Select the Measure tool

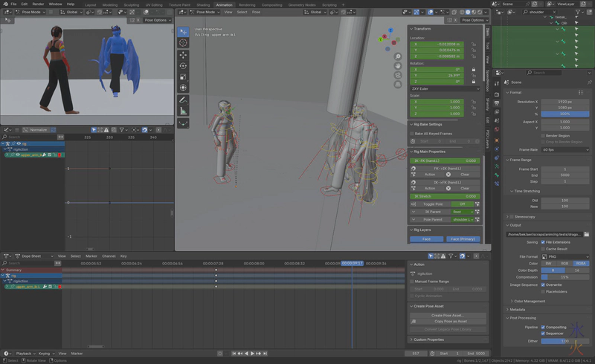click(183, 111)
